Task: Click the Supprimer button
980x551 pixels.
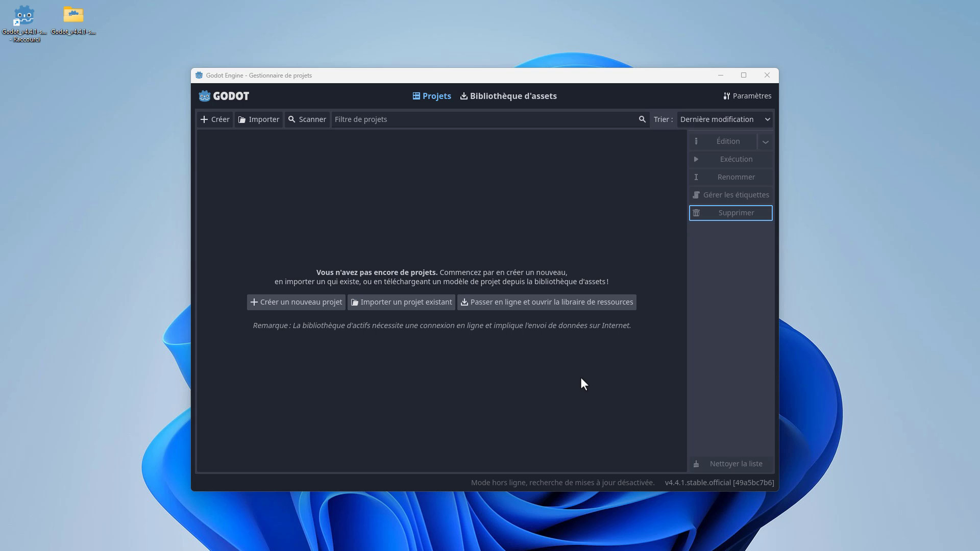Action: [731, 213]
